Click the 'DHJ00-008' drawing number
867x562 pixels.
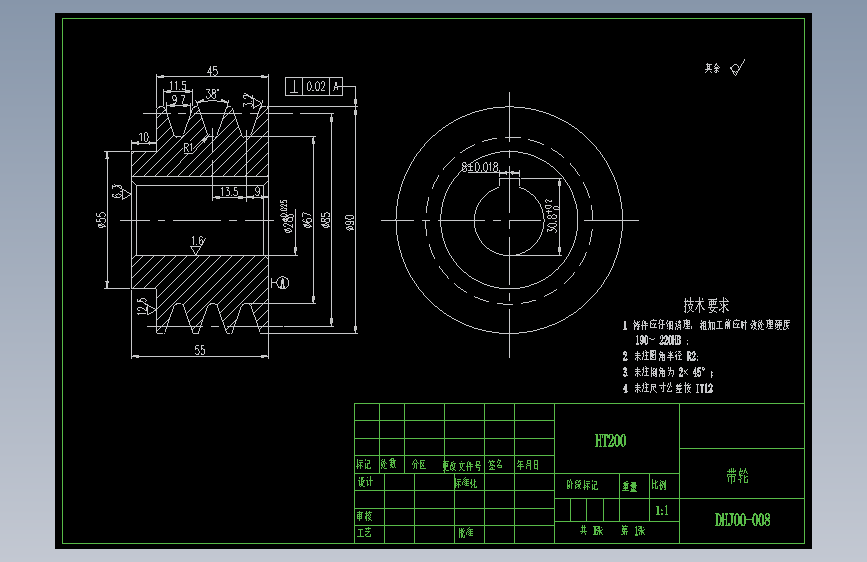point(742,520)
